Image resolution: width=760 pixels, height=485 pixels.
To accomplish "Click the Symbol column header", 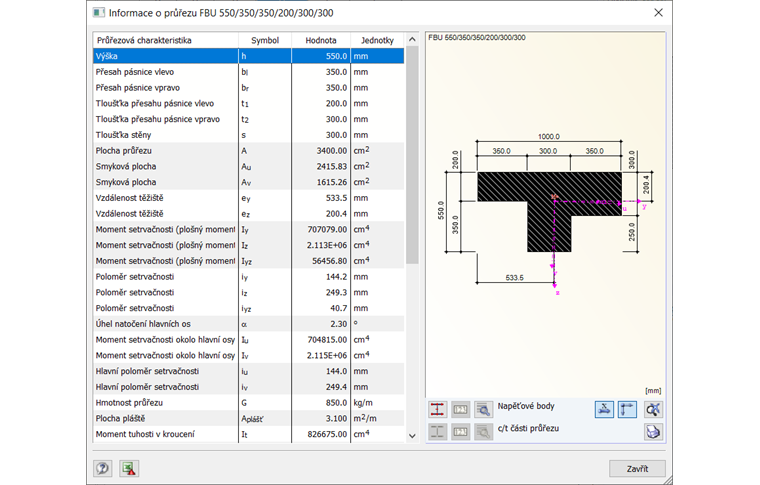I will click(x=265, y=41).
